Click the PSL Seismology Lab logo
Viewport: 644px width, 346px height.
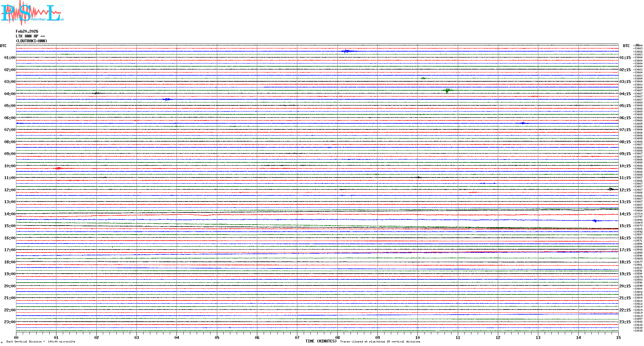[32, 13]
